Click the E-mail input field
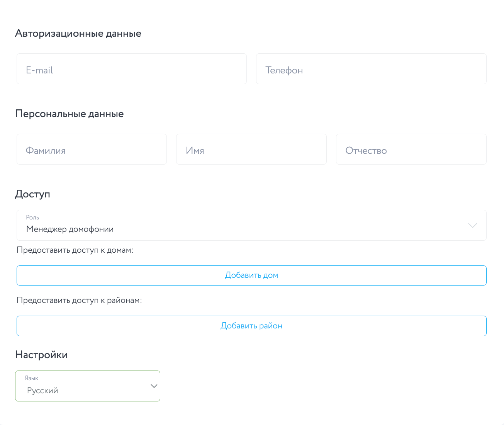The width and height of the screenshot is (504, 425). [131, 69]
